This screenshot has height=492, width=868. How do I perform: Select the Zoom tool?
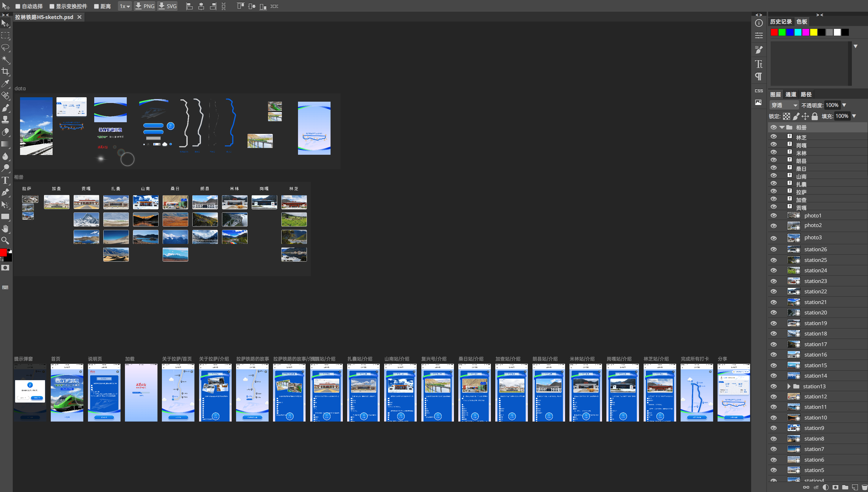tap(5, 241)
